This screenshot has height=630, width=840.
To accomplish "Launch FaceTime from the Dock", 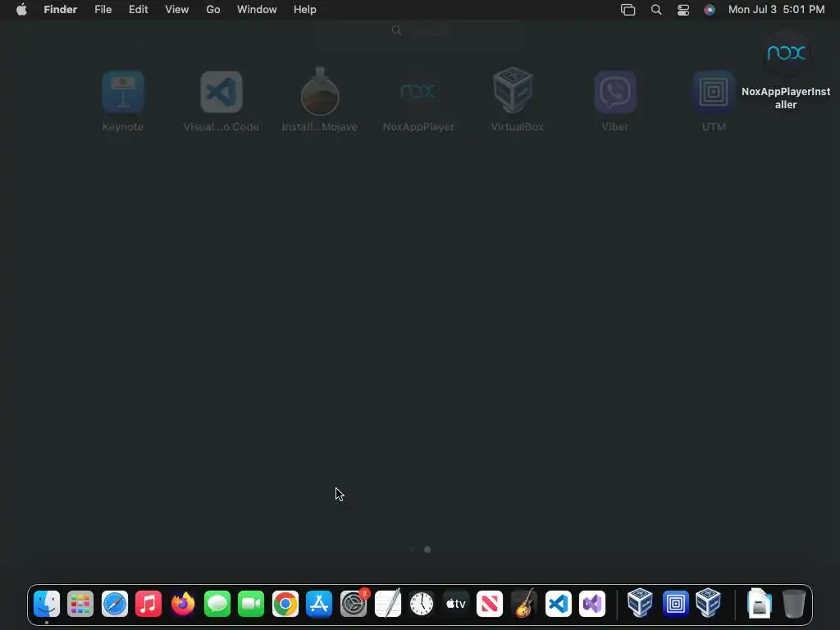I will click(x=251, y=604).
